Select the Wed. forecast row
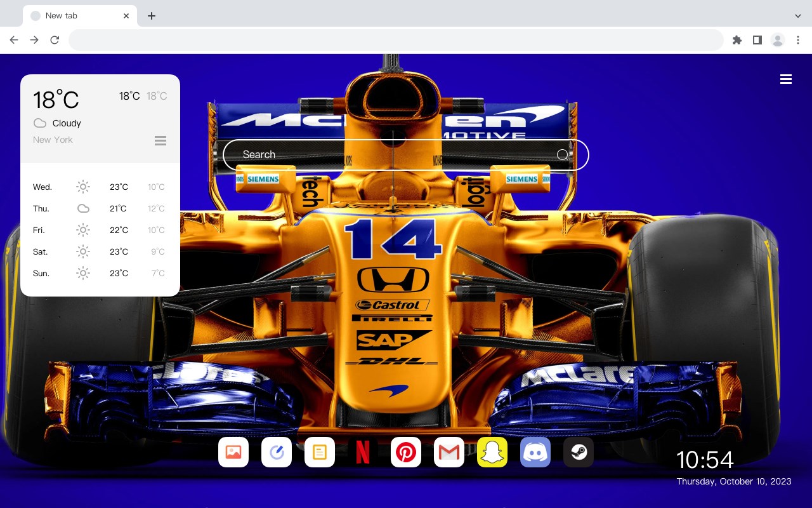The height and width of the screenshot is (508, 812). tap(100, 187)
